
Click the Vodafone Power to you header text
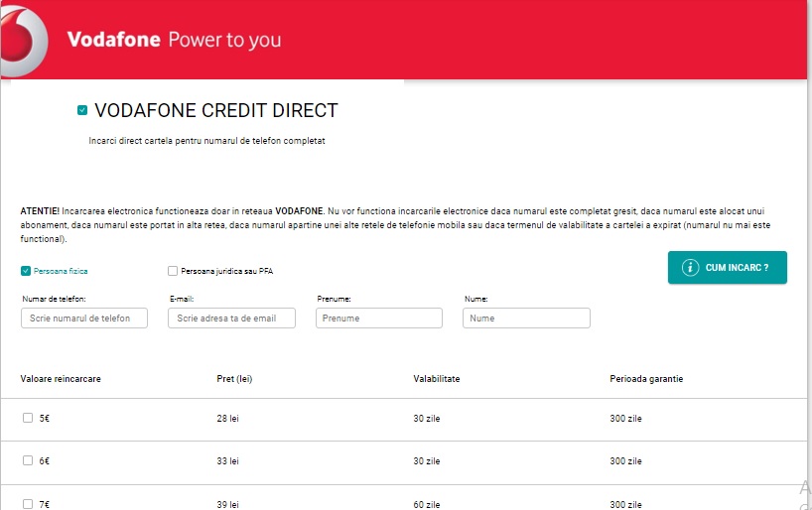174,40
